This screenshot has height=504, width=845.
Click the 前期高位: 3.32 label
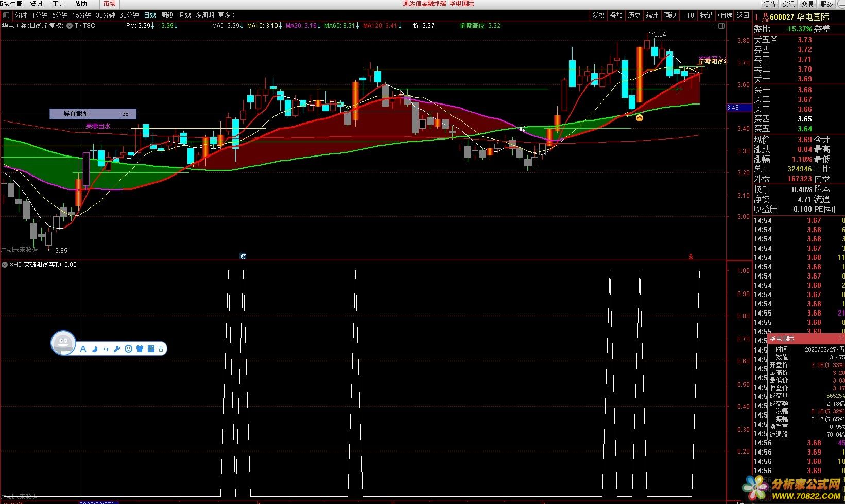pyautogui.click(x=480, y=25)
